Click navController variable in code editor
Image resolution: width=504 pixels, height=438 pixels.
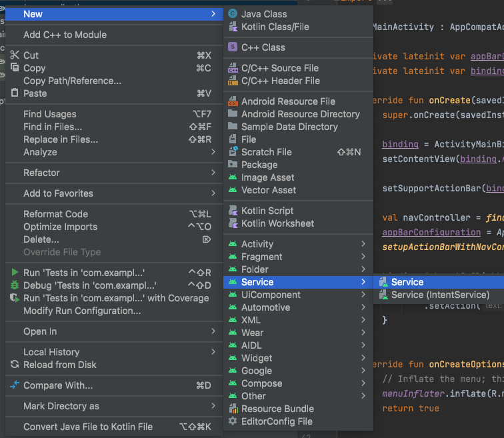pyautogui.click(x=437, y=217)
